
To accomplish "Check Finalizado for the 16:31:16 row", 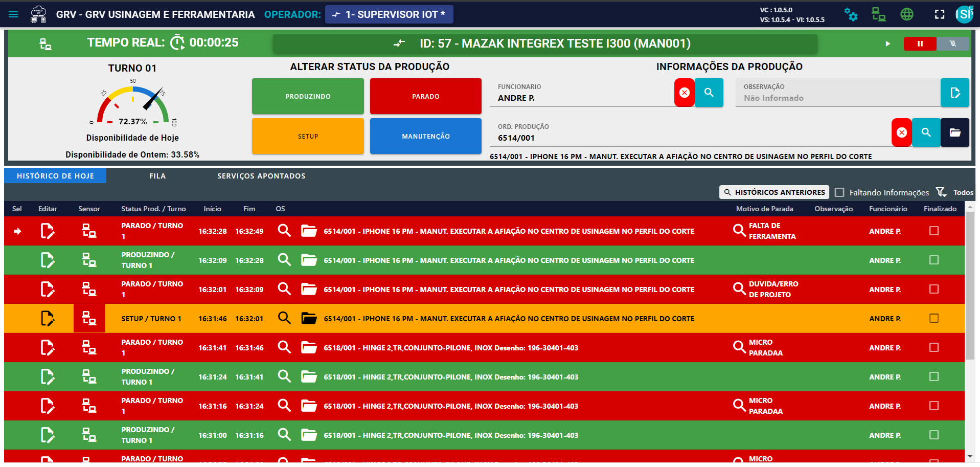I will pos(934,406).
